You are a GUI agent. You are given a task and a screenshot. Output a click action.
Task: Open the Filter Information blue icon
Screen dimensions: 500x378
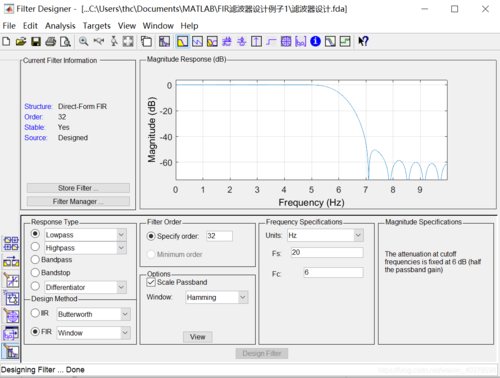(315, 41)
